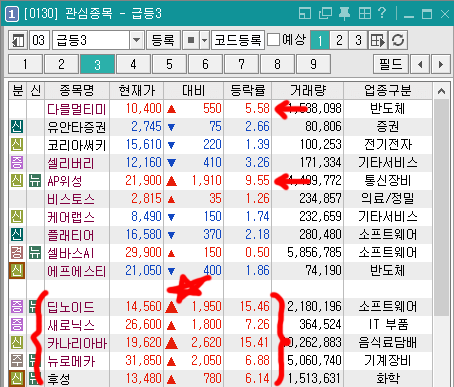This screenshot has height=387, width=454.
Task: Click the 뉴 news badge on AP위성 row
Action: click(35, 181)
